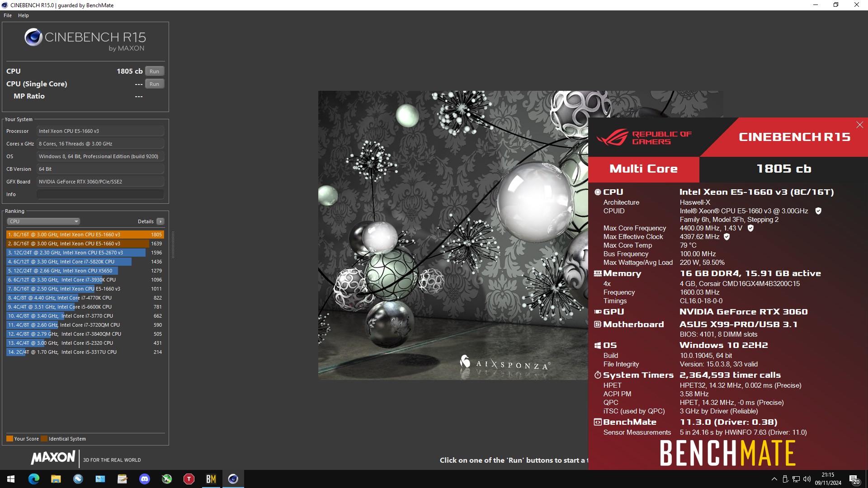Select Core i7-4770K ranking row
The image size is (868, 488).
[x=85, y=298]
